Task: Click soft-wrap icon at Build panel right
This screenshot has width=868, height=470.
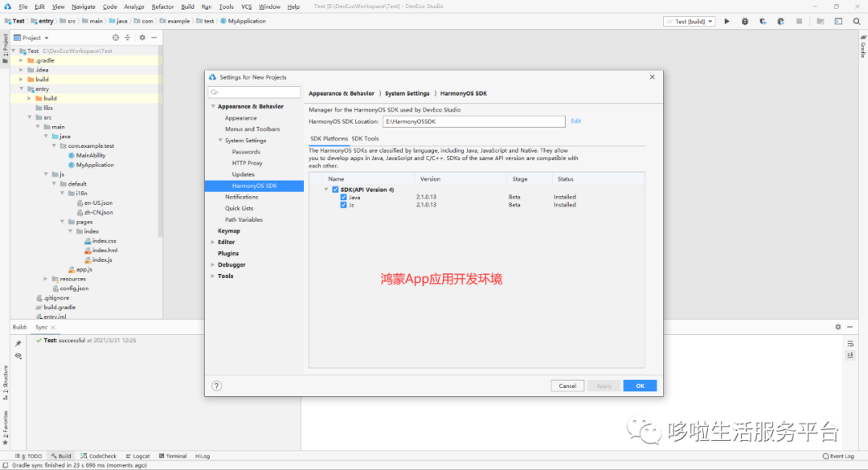Action: pyautogui.click(x=850, y=344)
